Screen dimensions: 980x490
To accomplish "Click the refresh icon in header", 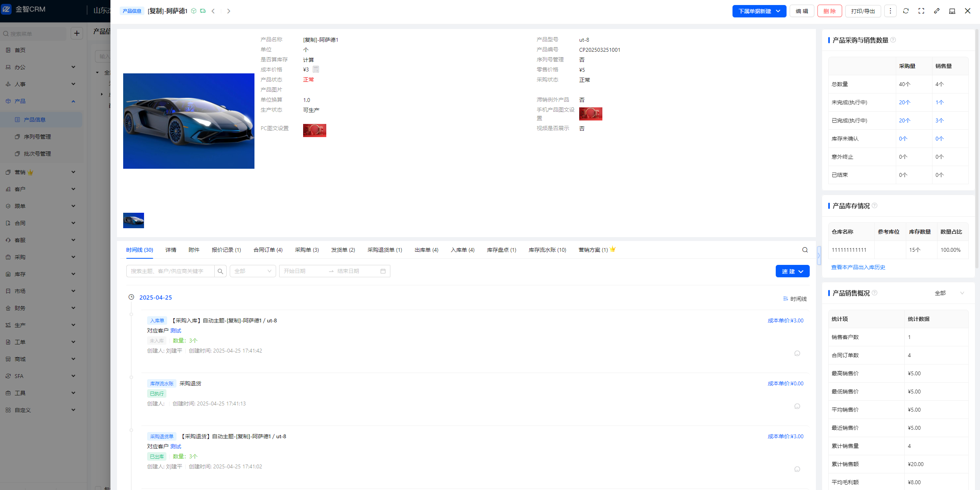I will [x=906, y=11].
